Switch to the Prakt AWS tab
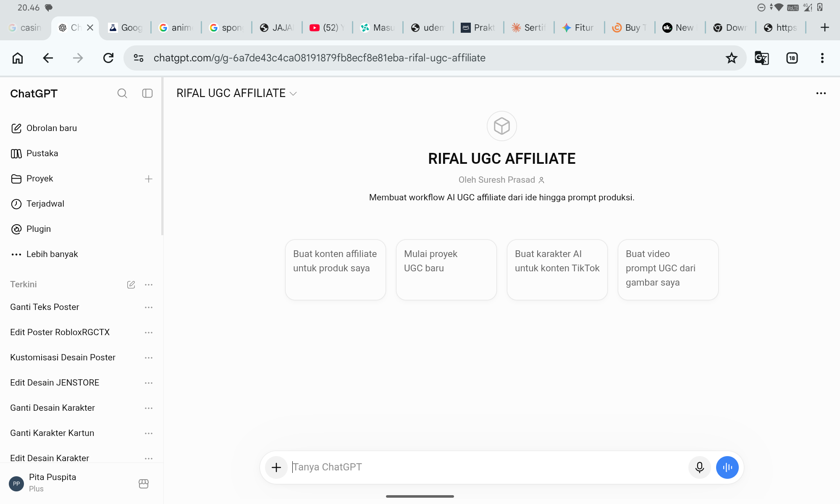840x504 pixels. [478, 28]
